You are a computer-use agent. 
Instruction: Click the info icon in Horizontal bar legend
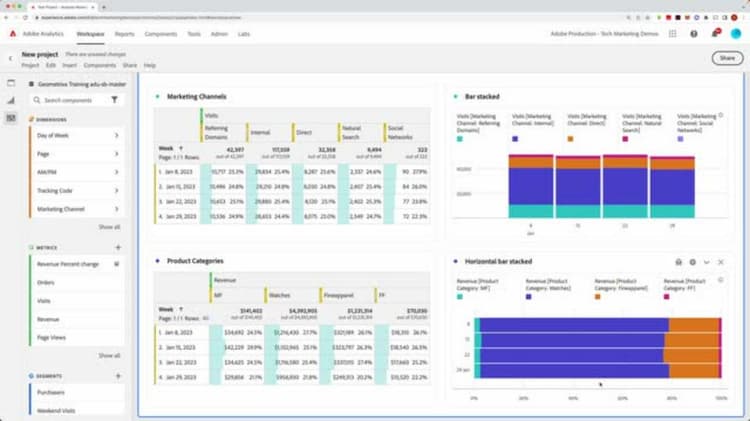(x=721, y=280)
